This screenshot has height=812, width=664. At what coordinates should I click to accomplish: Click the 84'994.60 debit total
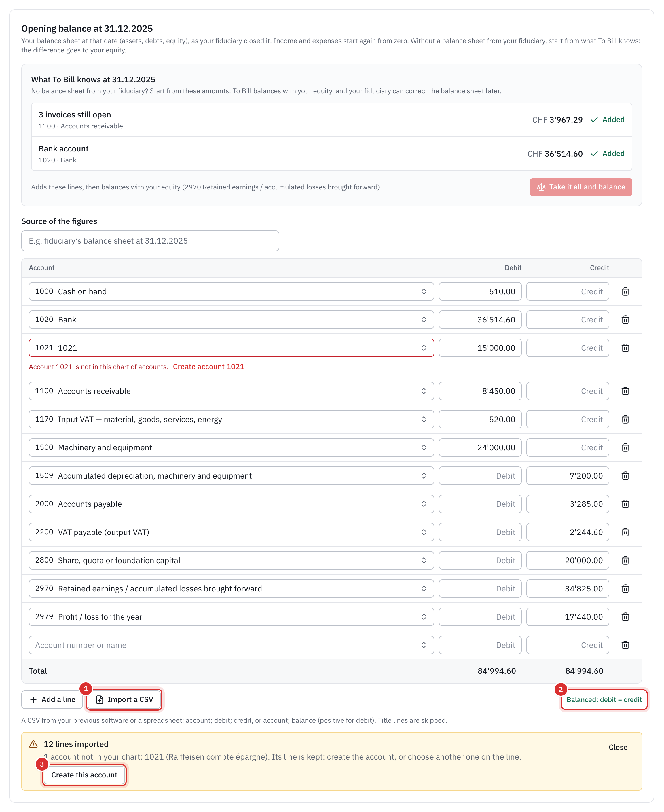pyautogui.click(x=496, y=671)
